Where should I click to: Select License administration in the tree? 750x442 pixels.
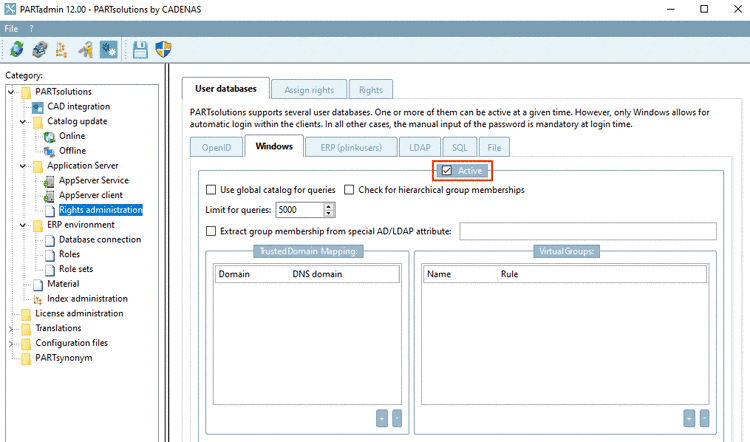click(x=79, y=313)
